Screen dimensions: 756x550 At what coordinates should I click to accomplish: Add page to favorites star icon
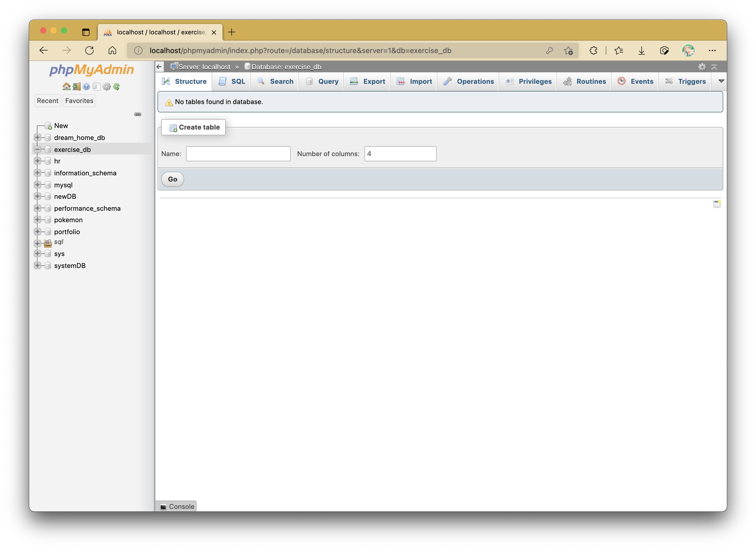(x=568, y=50)
